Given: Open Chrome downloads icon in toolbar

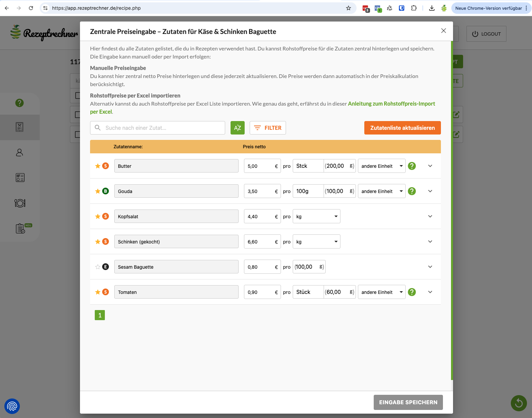Looking at the screenshot, I should [432, 8].
